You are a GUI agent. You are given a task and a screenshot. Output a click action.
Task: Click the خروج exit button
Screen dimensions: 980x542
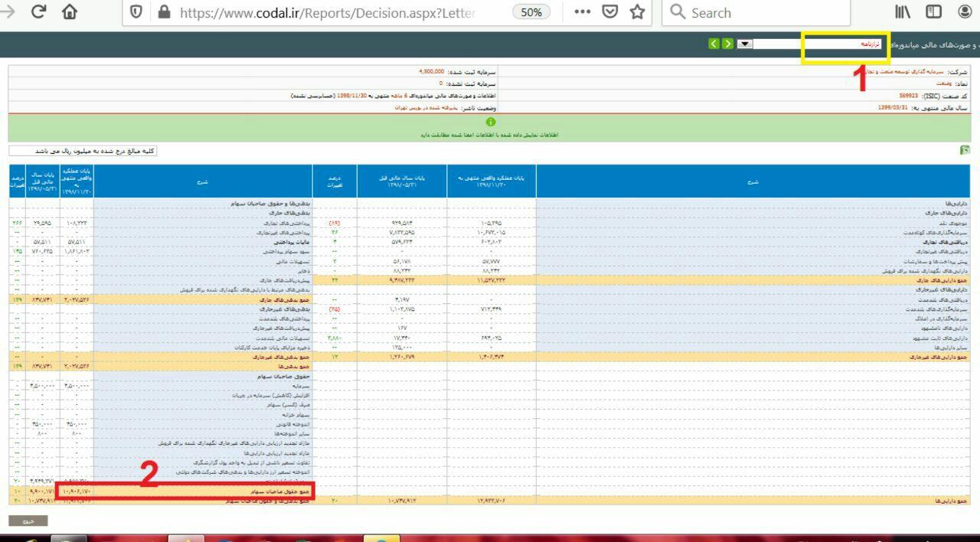coord(28,521)
